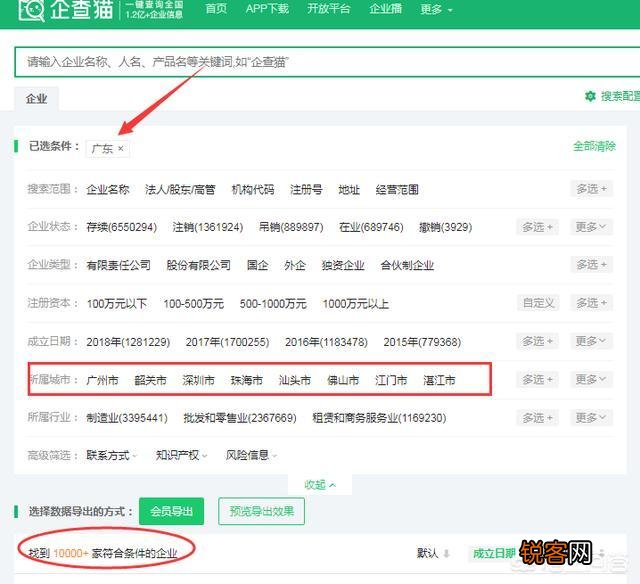Filter by 注销(1361924) status
Screen dimensions: 640x584
pyautogui.click(x=207, y=227)
